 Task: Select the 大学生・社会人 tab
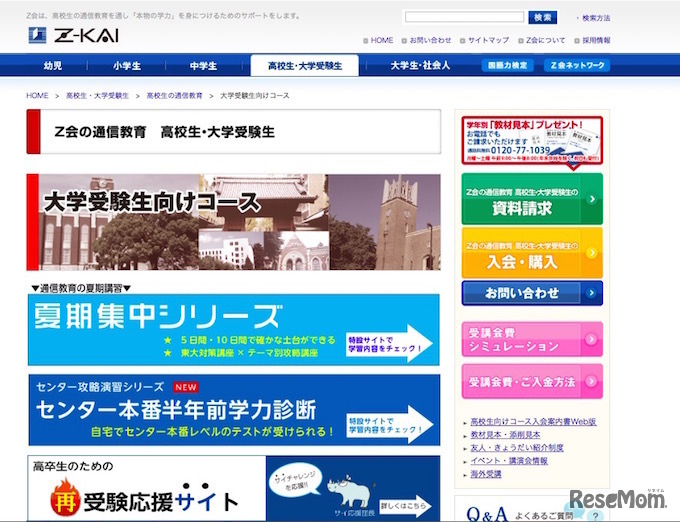(x=420, y=65)
